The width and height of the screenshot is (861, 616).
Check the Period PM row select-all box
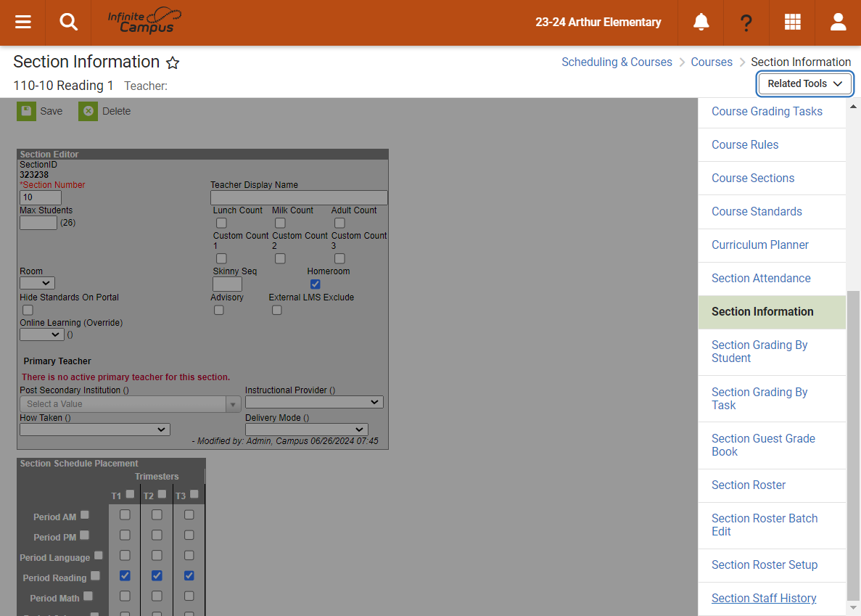(84, 535)
